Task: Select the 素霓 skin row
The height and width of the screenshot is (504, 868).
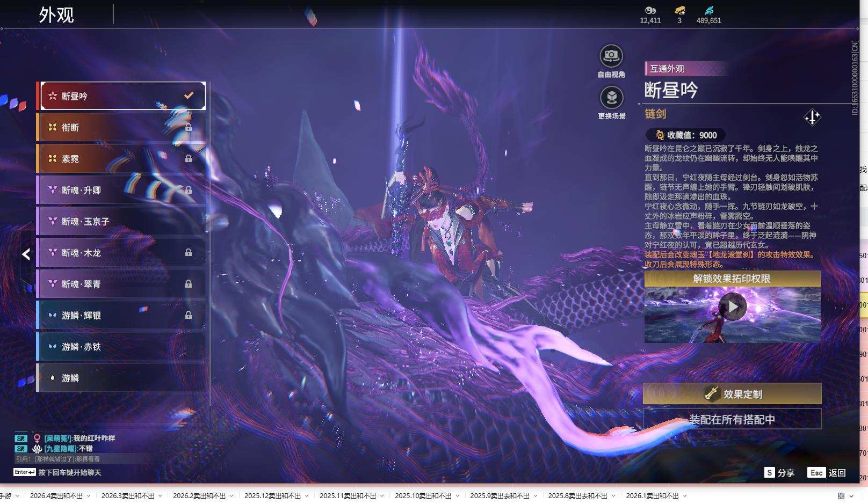Action: 121,159
